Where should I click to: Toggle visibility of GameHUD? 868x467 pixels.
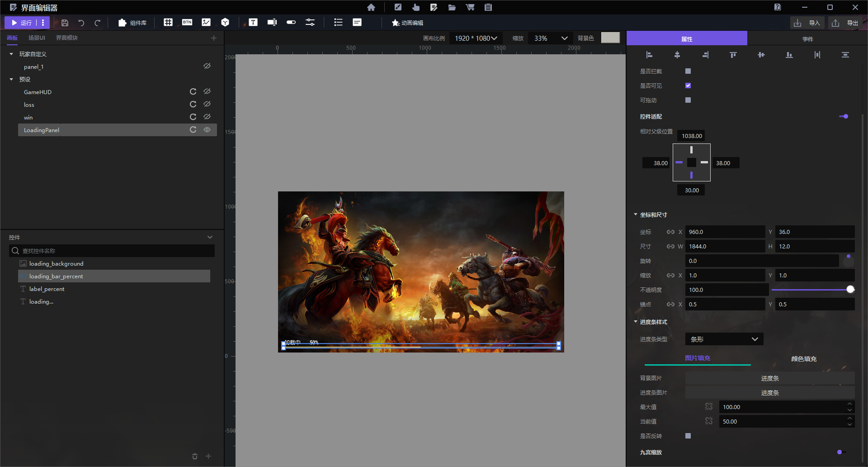[x=207, y=91]
